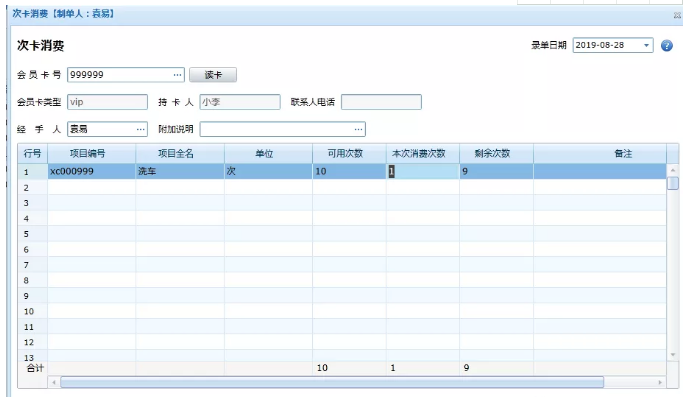
Task: Select the 剩余次数 cell showing 9 in row 1
Action: click(x=496, y=171)
